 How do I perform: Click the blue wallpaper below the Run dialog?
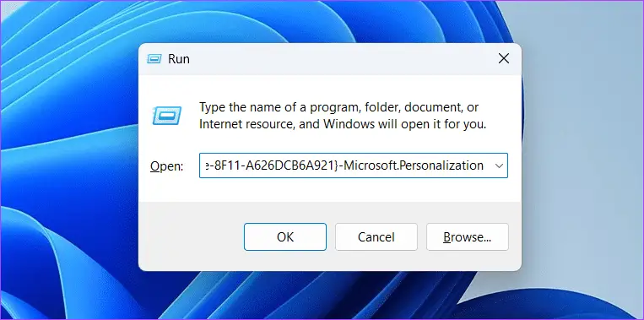coord(328,295)
